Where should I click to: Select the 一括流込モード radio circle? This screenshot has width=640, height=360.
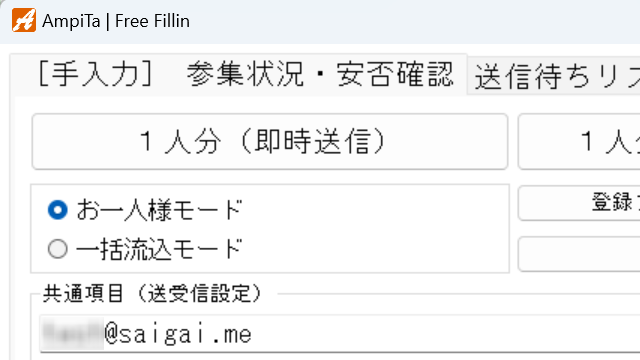click(58, 249)
